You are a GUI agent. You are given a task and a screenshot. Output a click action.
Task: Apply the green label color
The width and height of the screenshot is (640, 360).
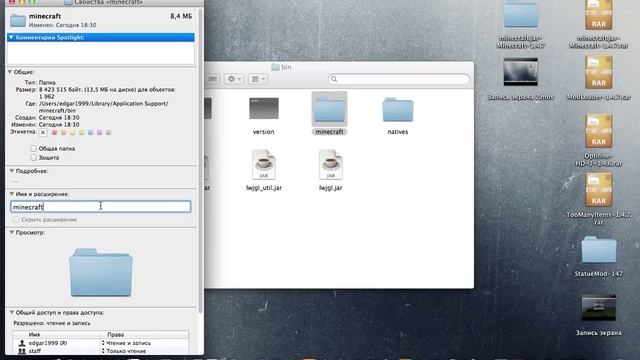81,133
